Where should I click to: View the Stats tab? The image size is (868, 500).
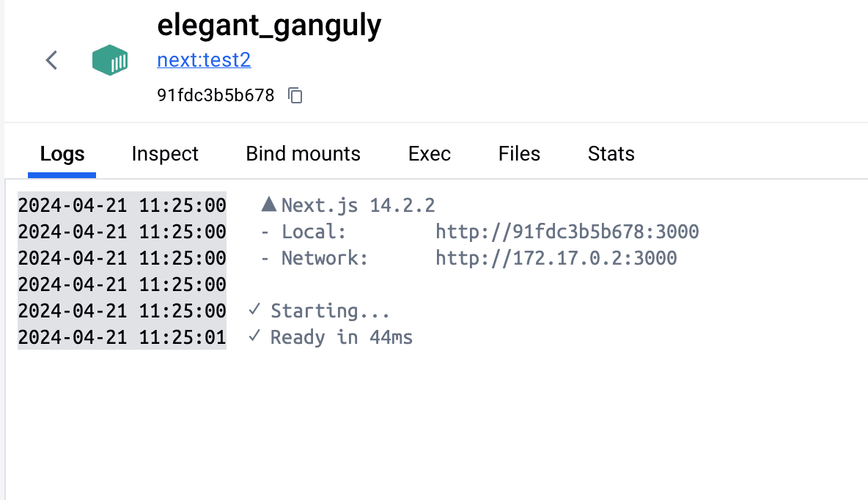coord(611,154)
